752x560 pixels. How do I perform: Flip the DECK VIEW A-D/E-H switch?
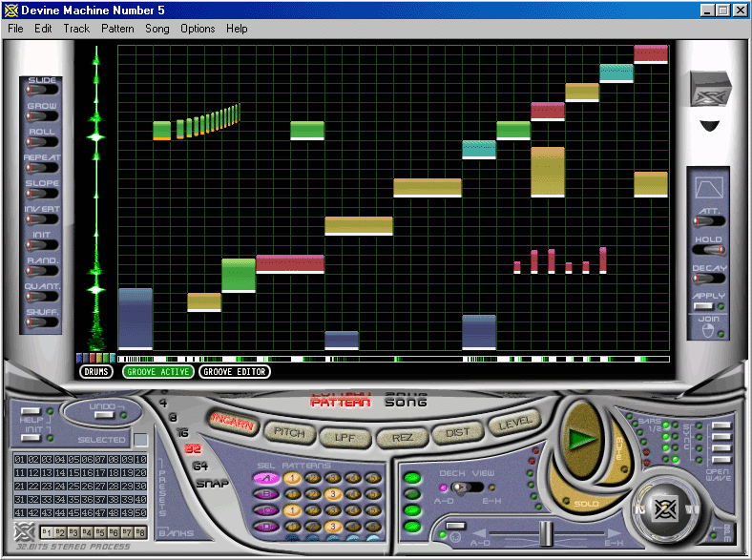coord(467,488)
